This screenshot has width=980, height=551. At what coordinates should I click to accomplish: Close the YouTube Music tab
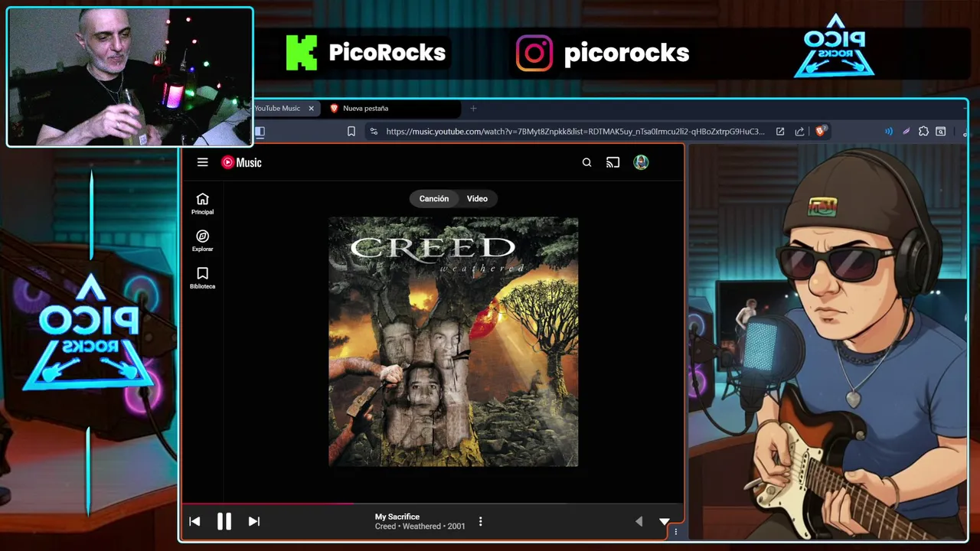311,109
